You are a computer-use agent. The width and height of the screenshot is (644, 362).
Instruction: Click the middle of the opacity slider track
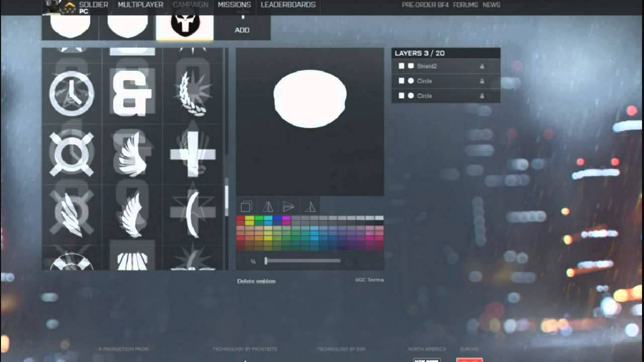tap(303, 261)
